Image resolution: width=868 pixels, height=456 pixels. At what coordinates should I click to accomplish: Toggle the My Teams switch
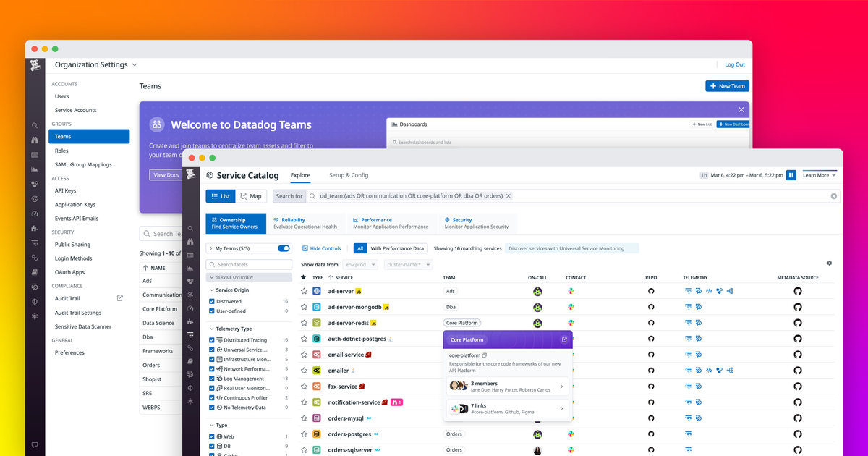(x=284, y=248)
